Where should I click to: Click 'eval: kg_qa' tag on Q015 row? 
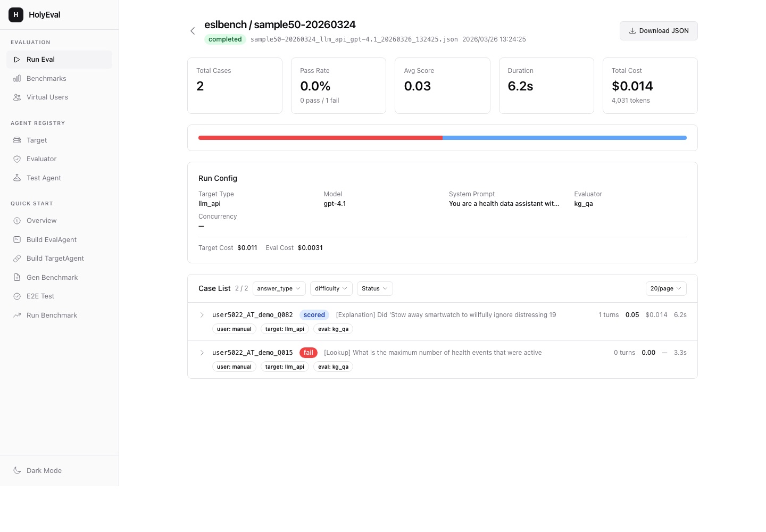(333, 367)
